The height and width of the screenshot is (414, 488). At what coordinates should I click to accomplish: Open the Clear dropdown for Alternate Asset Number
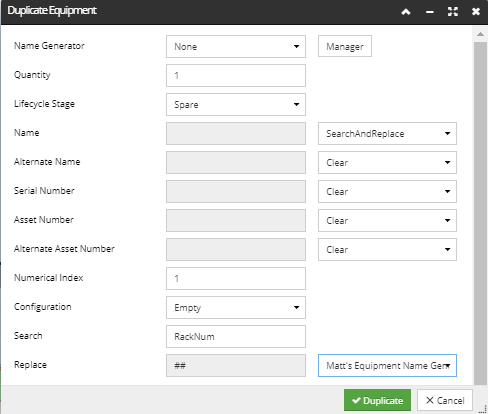pyautogui.click(x=387, y=250)
